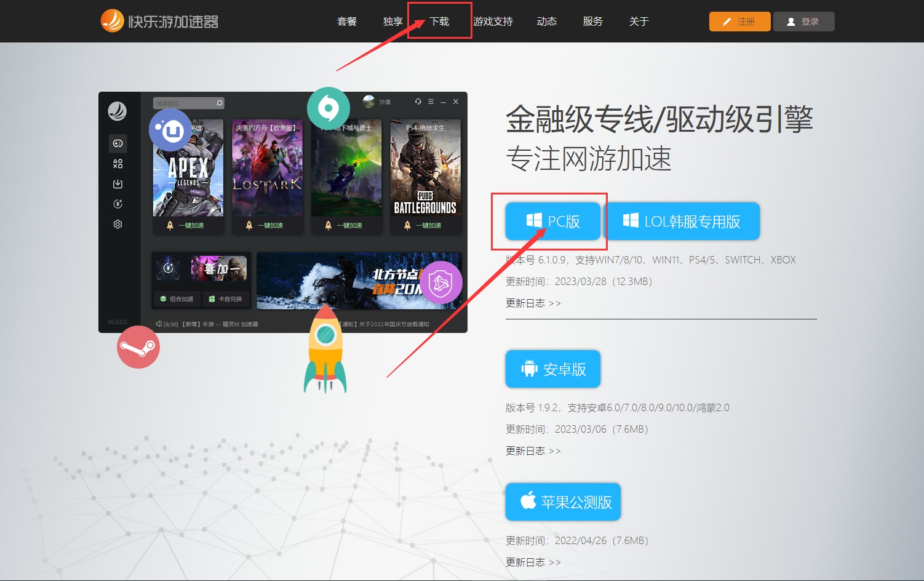Open the 游戏支持 navigation item
The height and width of the screenshot is (581, 924).
click(x=493, y=22)
